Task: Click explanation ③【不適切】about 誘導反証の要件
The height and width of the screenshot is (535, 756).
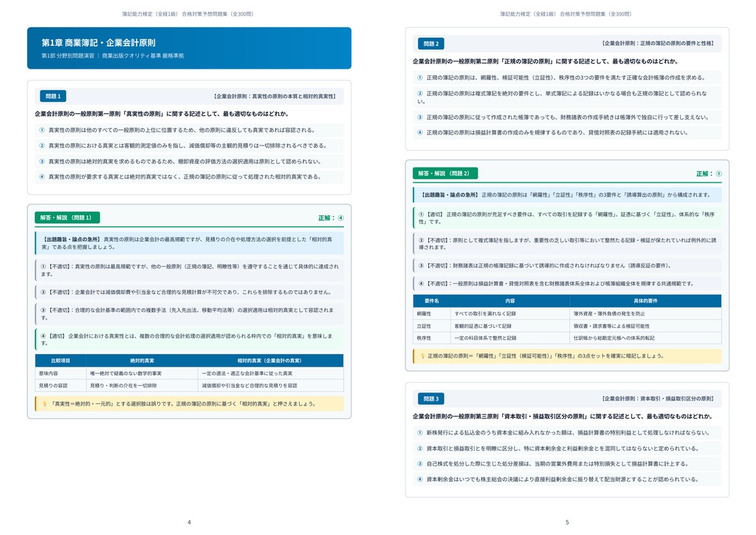Action: (x=567, y=266)
